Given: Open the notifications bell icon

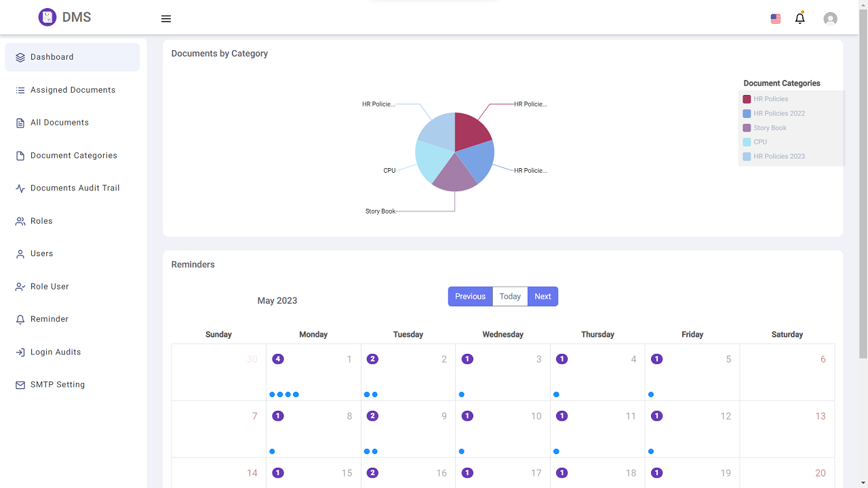Looking at the screenshot, I should (800, 18).
